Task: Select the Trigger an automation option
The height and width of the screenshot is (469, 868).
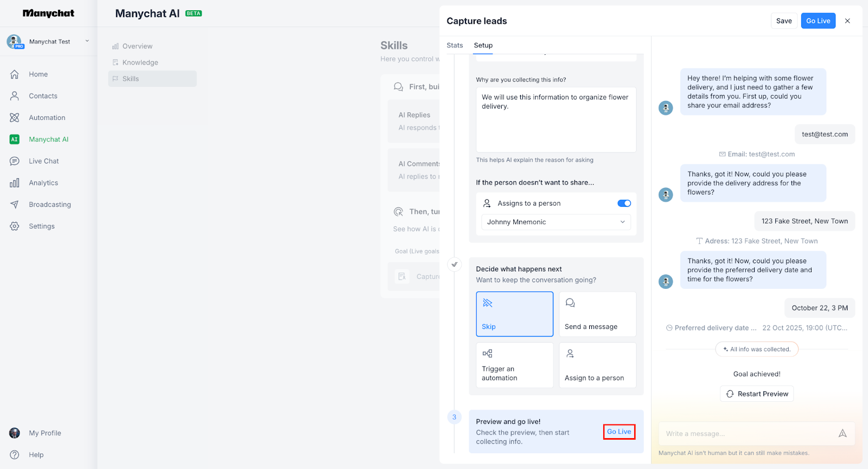Action: (x=514, y=365)
